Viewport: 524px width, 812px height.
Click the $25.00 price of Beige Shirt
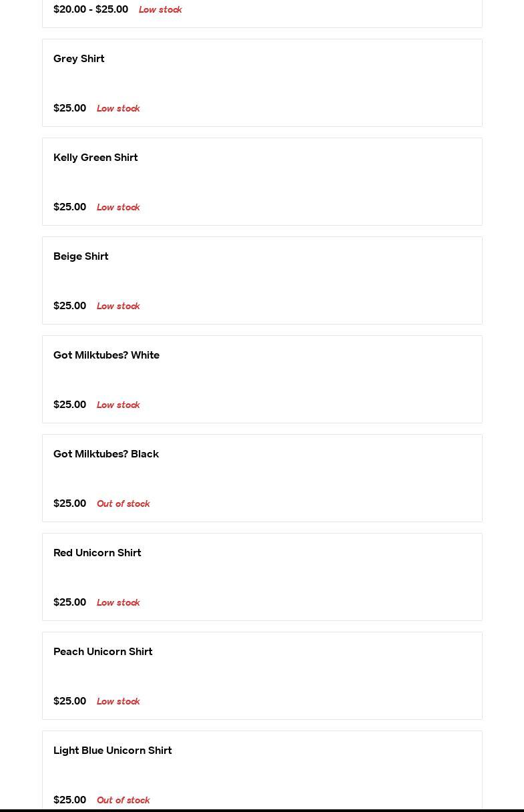pos(69,306)
